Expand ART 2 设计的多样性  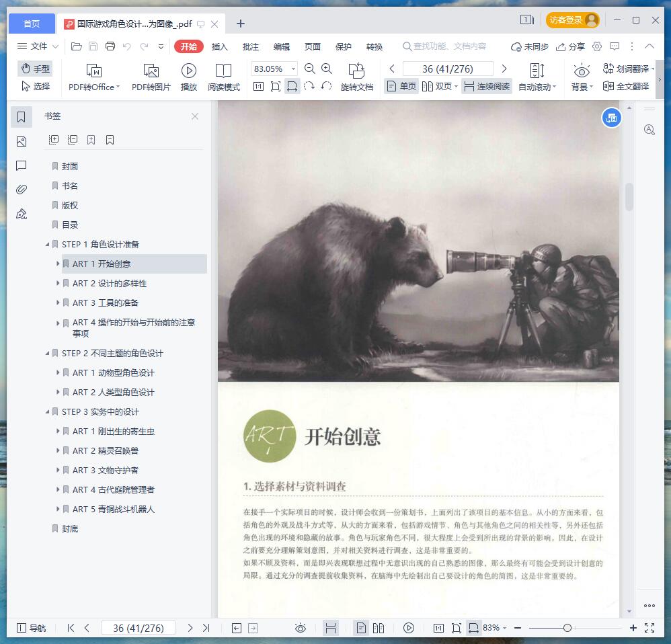[x=58, y=283]
